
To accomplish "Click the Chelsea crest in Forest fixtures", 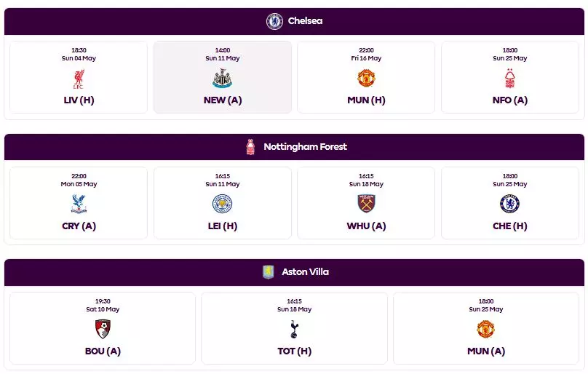I will coord(510,204).
